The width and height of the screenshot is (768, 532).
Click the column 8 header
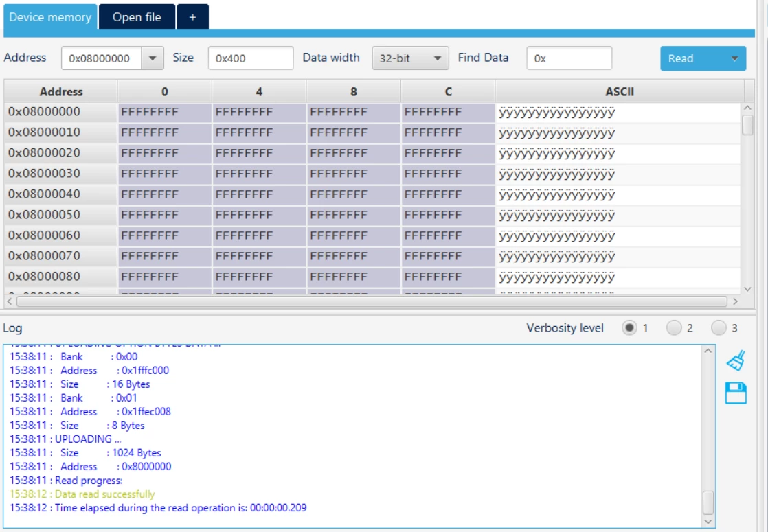coord(354,91)
